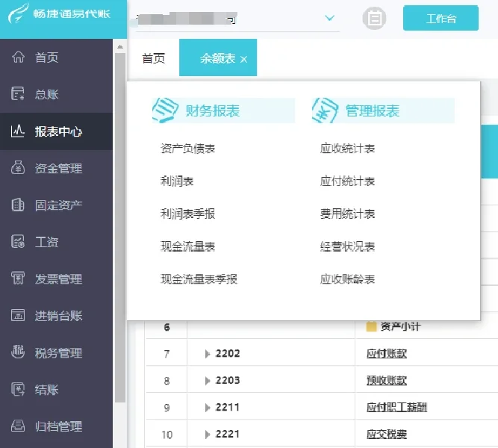498x448 pixels.
Task: Click the 工资 payroll icon
Action: 18,241
